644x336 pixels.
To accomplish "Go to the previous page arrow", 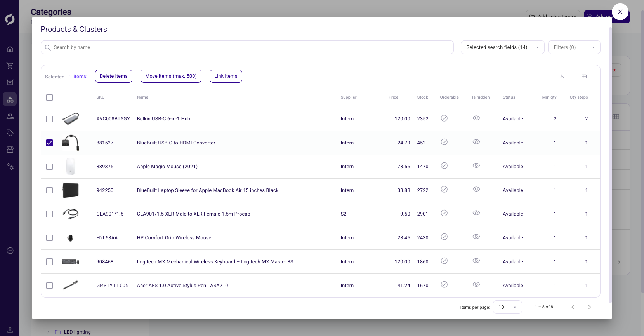I will pos(573,307).
